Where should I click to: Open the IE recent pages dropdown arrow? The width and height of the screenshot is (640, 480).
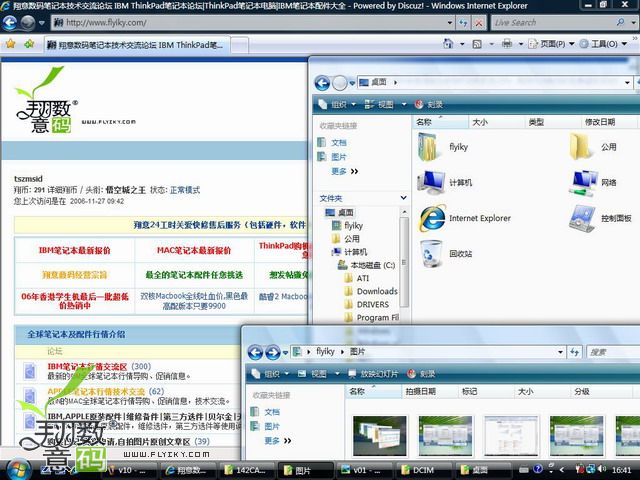click(x=42, y=23)
